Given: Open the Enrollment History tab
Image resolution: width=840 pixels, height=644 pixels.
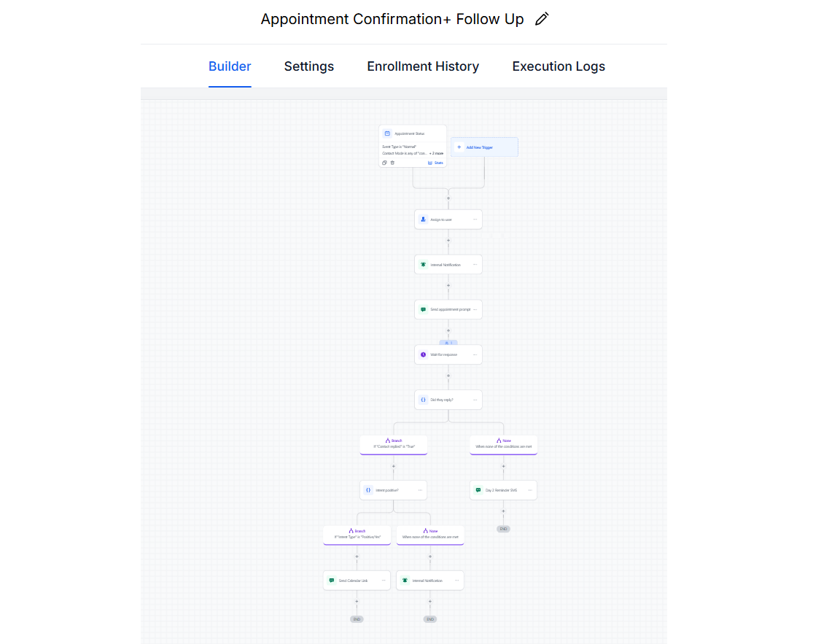Looking at the screenshot, I should tap(423, 66).
